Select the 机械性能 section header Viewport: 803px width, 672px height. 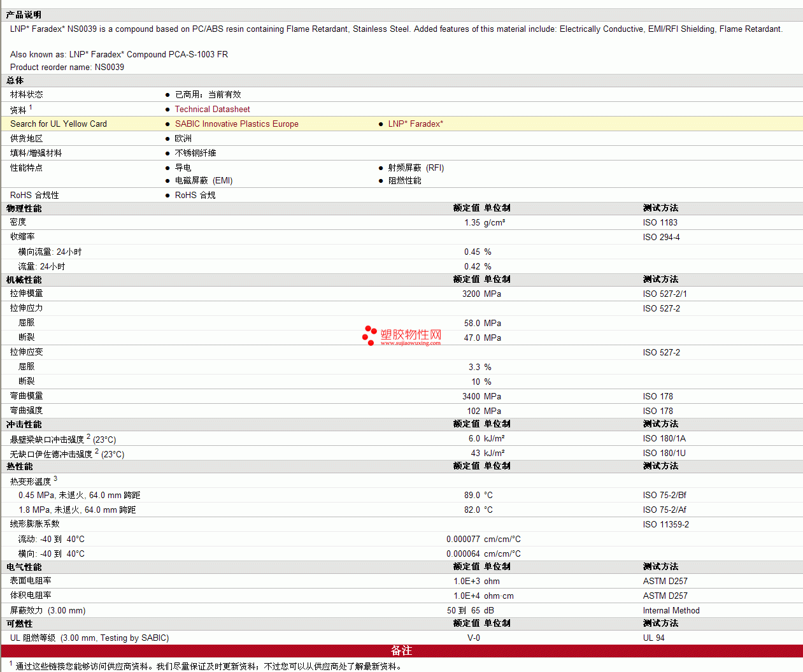coord(24,280)
